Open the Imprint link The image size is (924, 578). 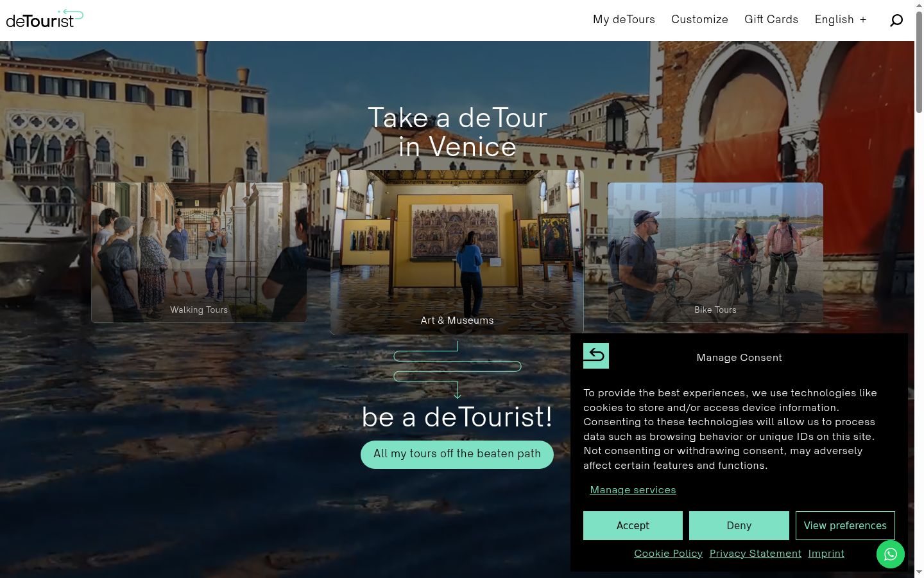click(826, 554)
